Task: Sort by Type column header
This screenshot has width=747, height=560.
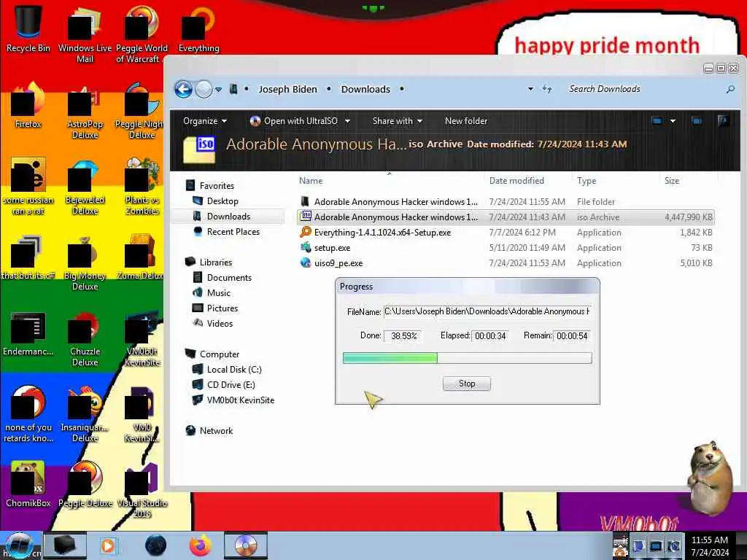Action: click(x=587, y=181)
